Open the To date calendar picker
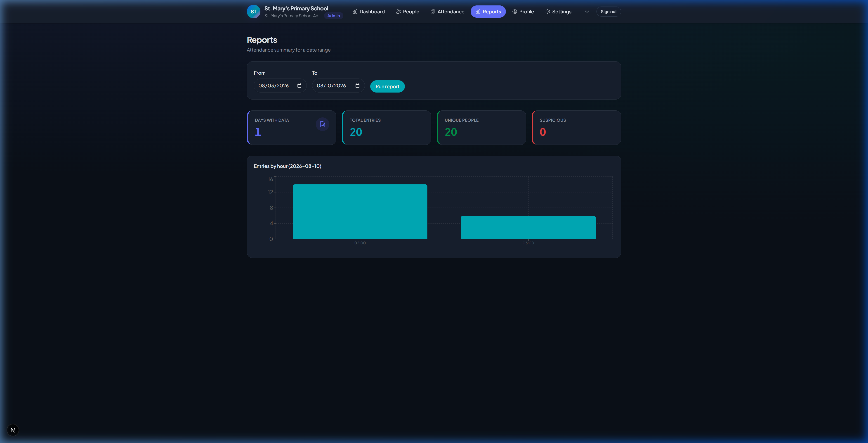This screenshot has width=868, height=443. click(x=357, y=86)
